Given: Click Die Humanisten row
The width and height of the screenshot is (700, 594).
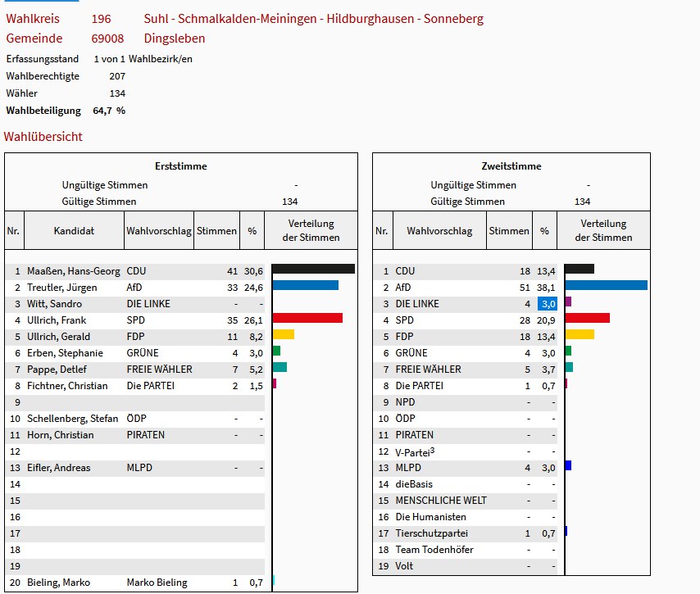Looking at the screenshot, I should click(x=465, y=517).
